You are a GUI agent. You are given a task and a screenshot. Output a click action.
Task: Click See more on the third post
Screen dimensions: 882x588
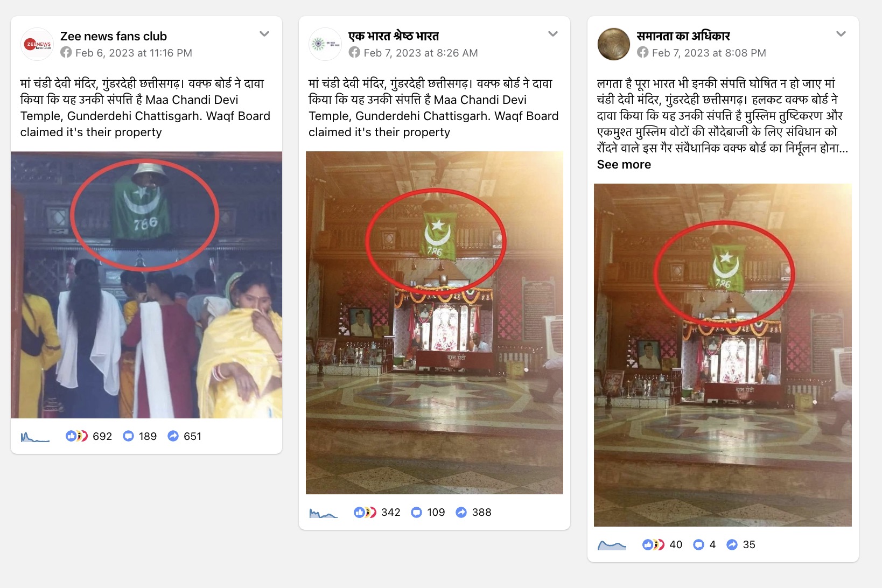624,165
